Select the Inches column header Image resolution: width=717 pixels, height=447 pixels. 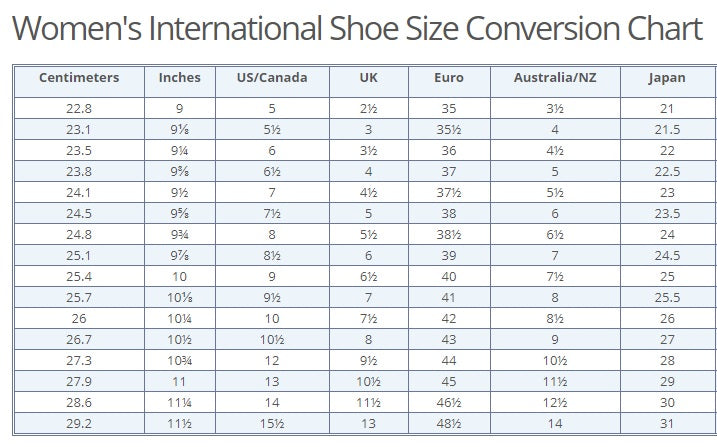point(179,78)
